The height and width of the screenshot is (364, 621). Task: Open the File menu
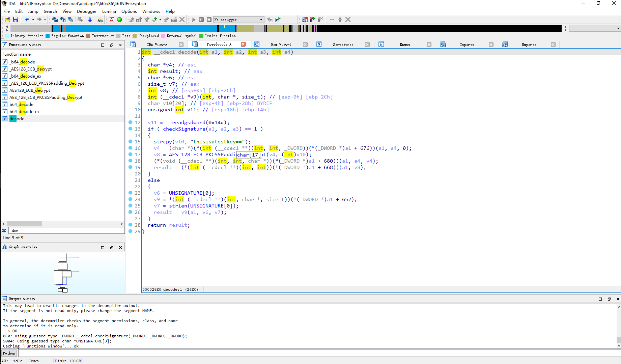[6, 11]
